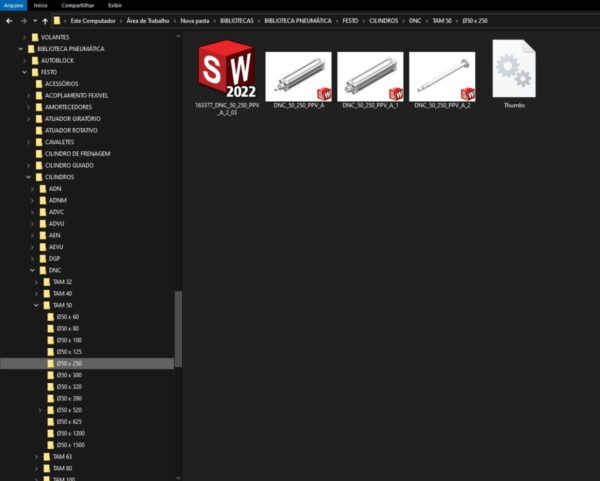Select the CILINDRO DE FRENAGEM folder
600x481 pixels.
pyautogui.click(x=73, y=154)
